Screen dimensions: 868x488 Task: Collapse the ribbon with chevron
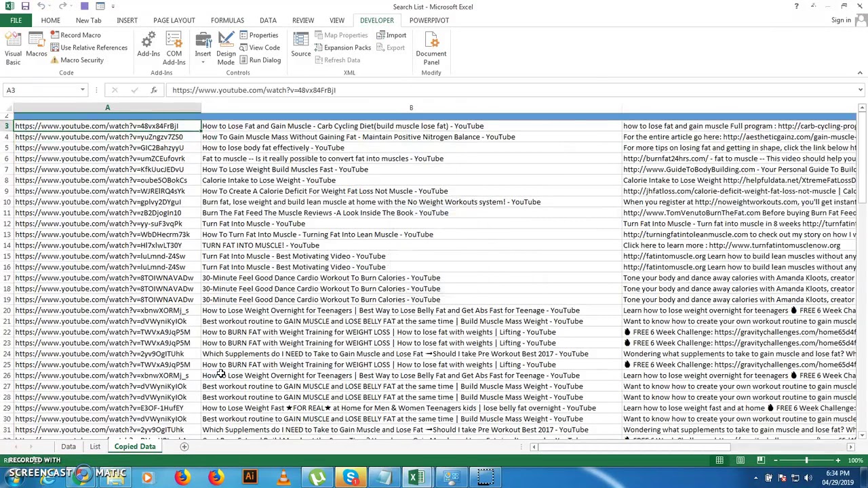pos(860,73)
